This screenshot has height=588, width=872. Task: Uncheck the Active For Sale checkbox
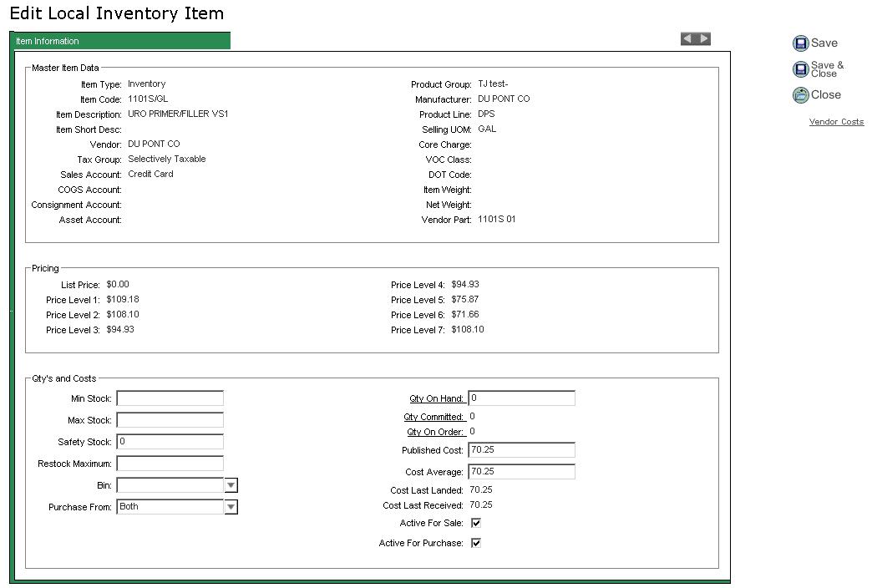[x=476, y=524]
